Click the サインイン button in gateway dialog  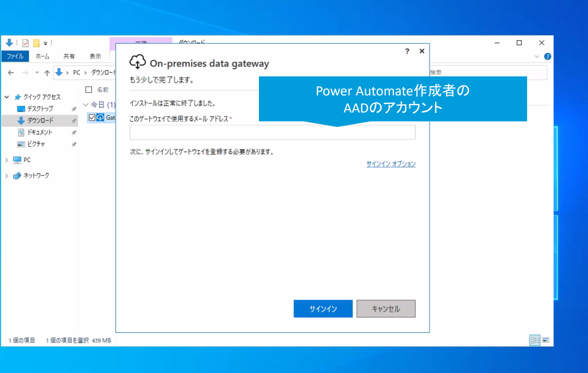pos(323,309)
